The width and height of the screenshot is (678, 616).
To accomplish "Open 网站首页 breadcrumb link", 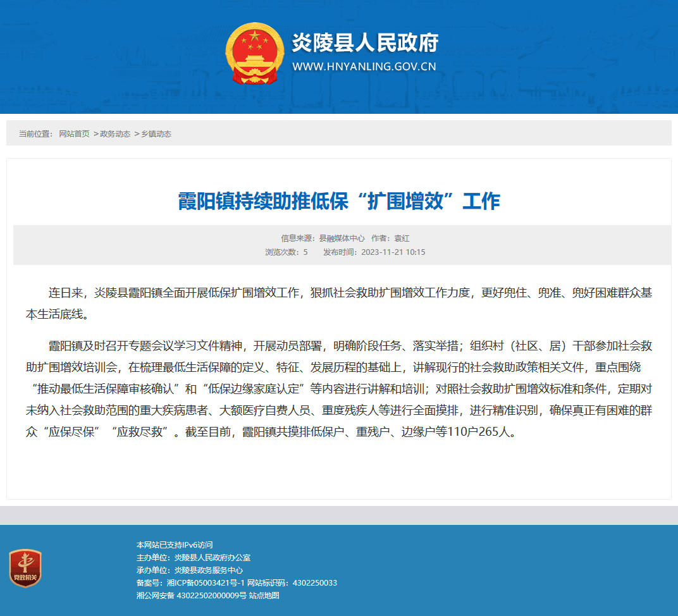I will coord(74,134).
